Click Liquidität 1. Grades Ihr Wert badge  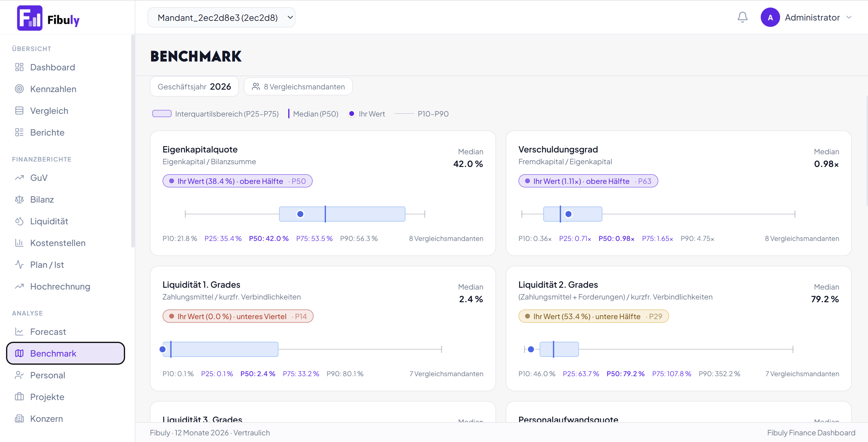pos(238,316)
